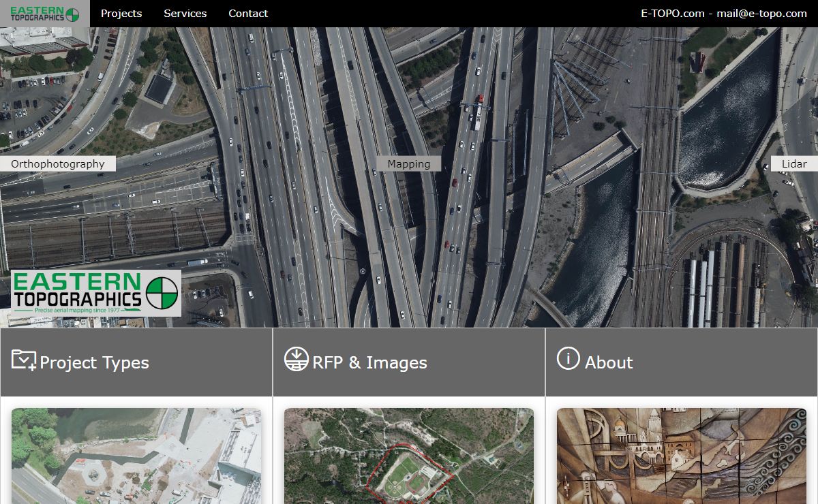This screenshot has height=504, width=818.
Task: Select the Mapping label on the hero image
Action: [x=408, y=164]
